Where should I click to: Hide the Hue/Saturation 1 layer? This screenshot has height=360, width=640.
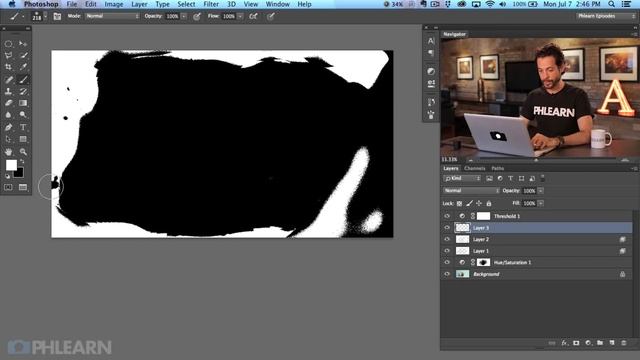coord(447,262)
